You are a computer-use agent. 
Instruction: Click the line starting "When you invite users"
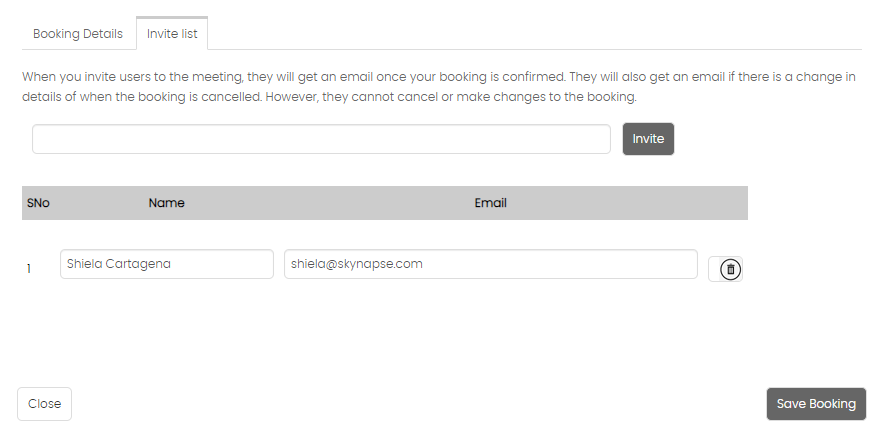(438, 77)
